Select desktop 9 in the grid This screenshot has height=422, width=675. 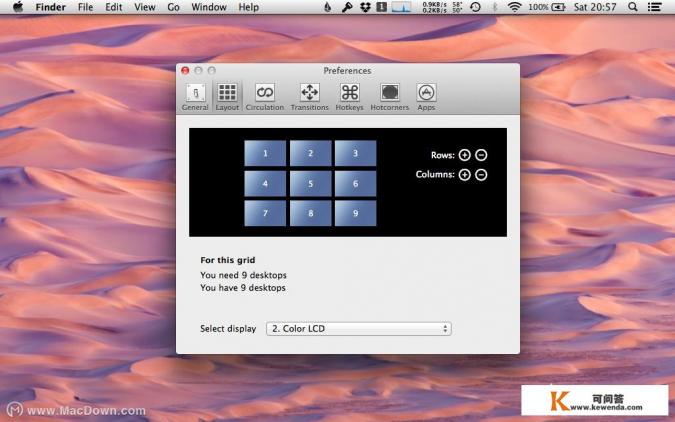click(x=356, y=213)
